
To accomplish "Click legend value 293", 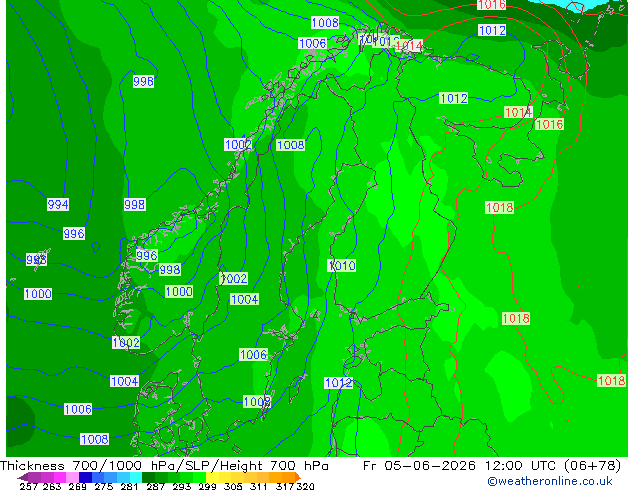I will click(x=182, y=486).
